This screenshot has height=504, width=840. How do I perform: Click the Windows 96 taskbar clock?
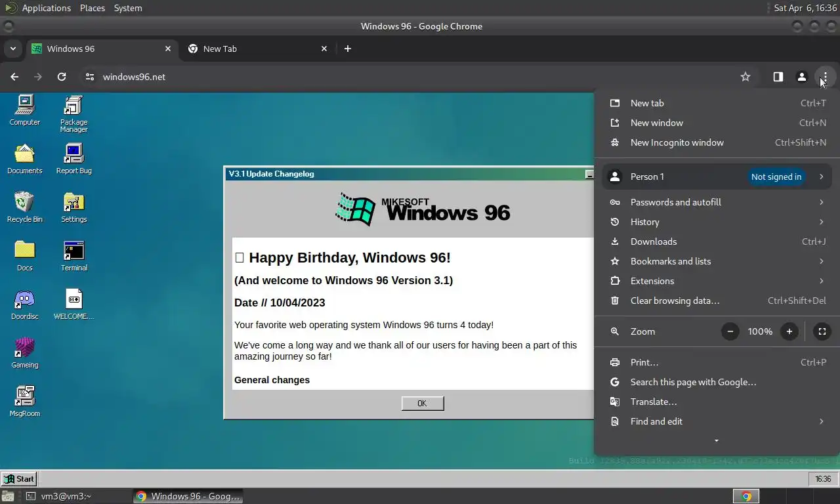coord(823,479)
